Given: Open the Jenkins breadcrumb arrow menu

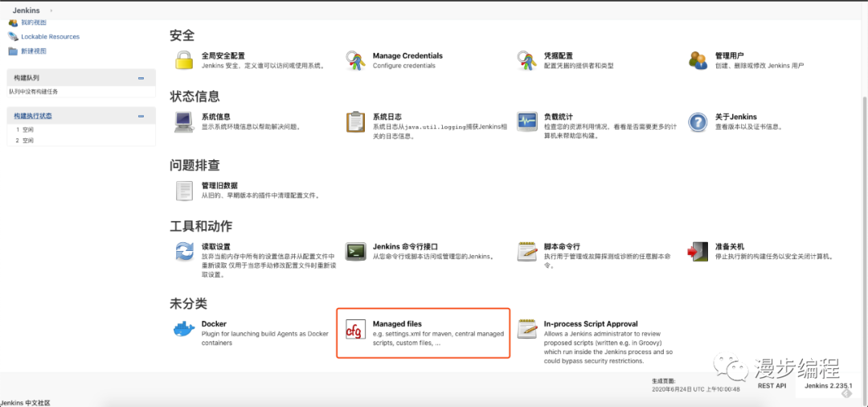Looking at the screenshot, I should click(x=51, y=10).
